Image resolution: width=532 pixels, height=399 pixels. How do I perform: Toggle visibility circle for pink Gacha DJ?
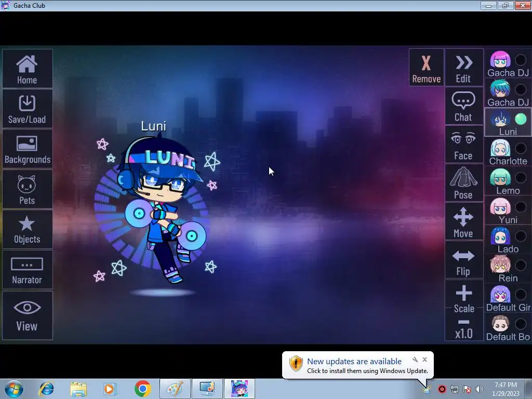tap(521, 60)
